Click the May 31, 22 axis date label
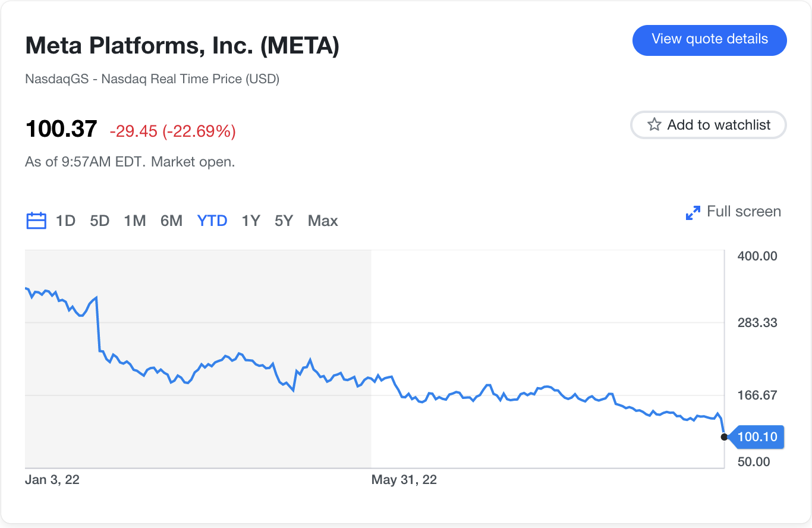The width and height of the screenshot is (812, 528). tap(404, 480)
